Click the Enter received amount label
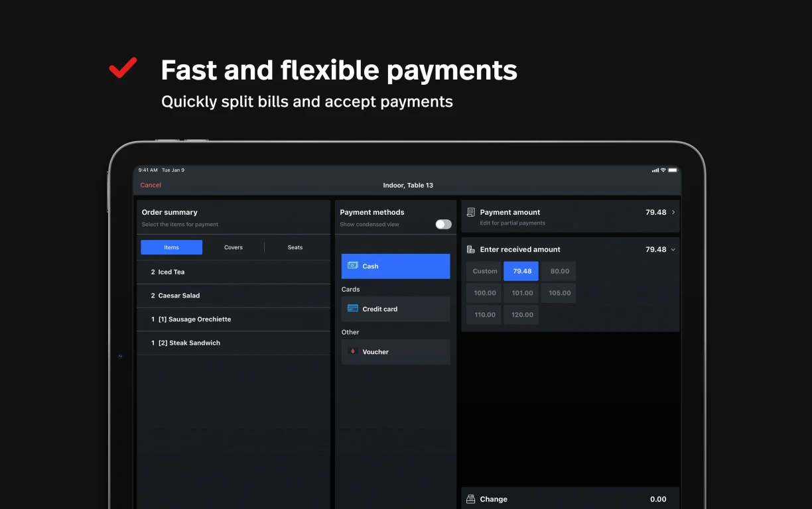This screenshot has width=812, height=509. point(520,249)
